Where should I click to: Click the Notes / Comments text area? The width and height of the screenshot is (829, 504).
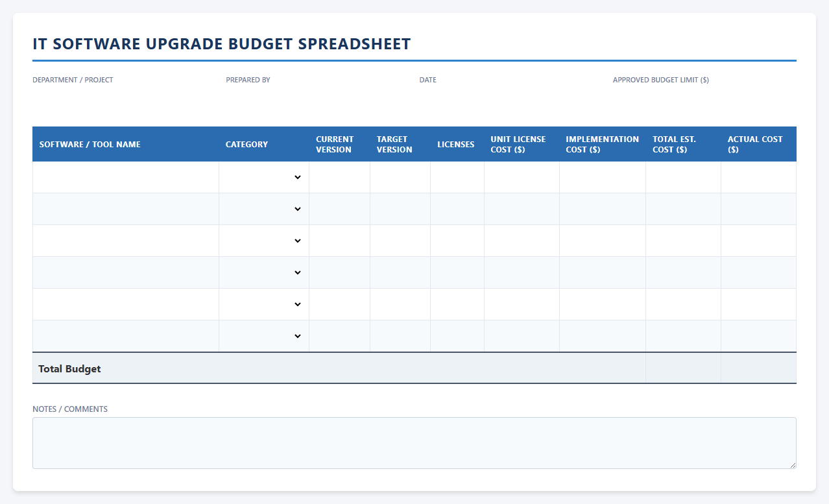[x=414, y=443]
